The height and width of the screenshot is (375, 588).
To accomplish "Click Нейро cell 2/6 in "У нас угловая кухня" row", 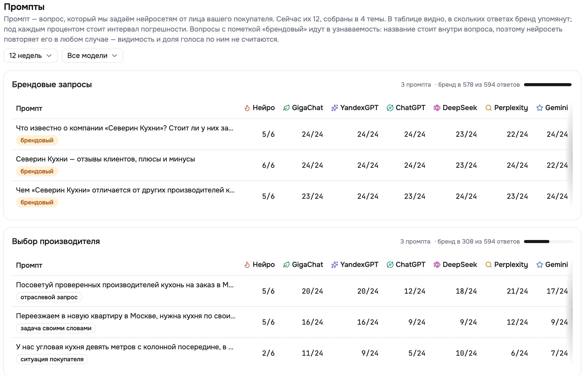I will click(268, 353).
